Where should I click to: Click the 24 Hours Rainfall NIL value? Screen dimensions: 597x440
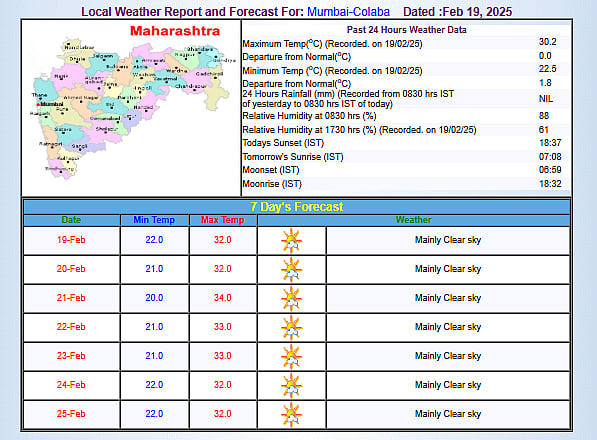coord(546,99)
